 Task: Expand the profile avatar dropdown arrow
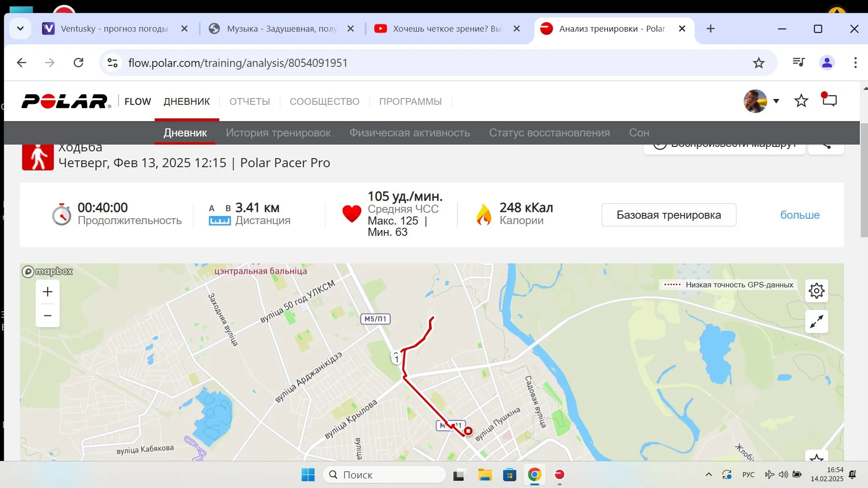776,101
